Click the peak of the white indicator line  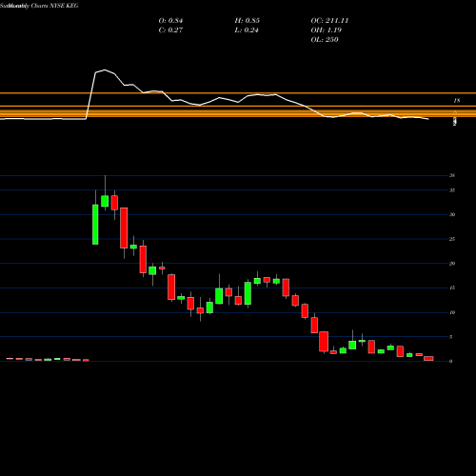coord(105,69)
